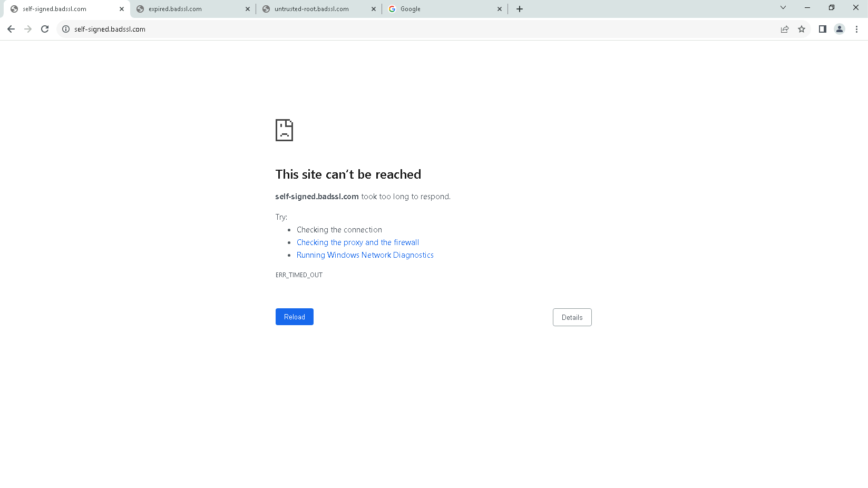Click the back navigation arrow
This screenshot has height=488, width=868.
pos(11,29)
